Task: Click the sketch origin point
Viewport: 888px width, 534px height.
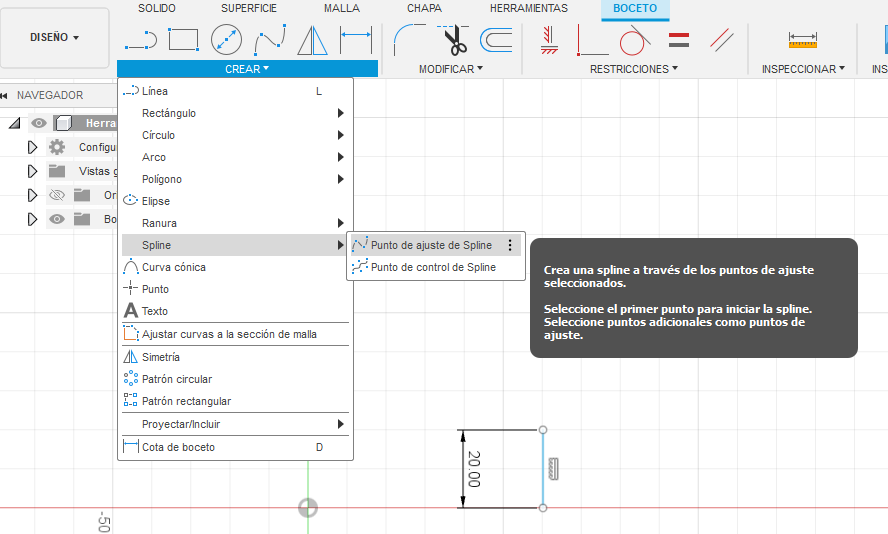Action: pos(308,507)
